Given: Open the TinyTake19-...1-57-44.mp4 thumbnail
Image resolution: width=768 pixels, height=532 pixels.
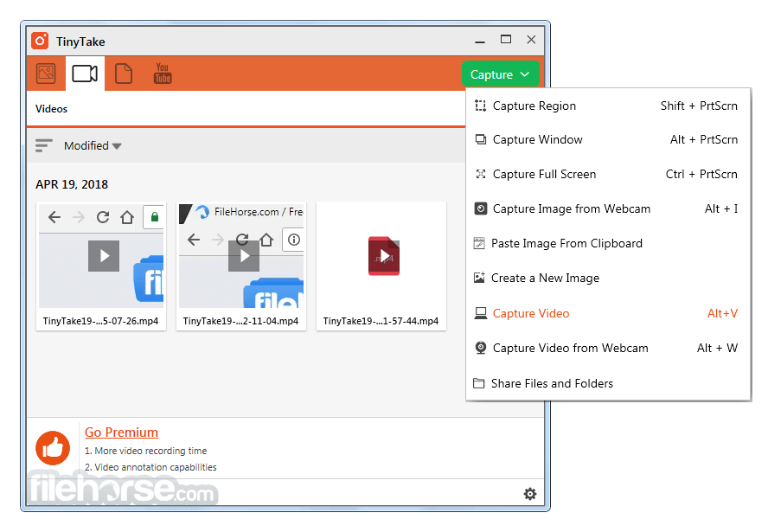Looking at the screenshot, I should [x=383, y=256].
